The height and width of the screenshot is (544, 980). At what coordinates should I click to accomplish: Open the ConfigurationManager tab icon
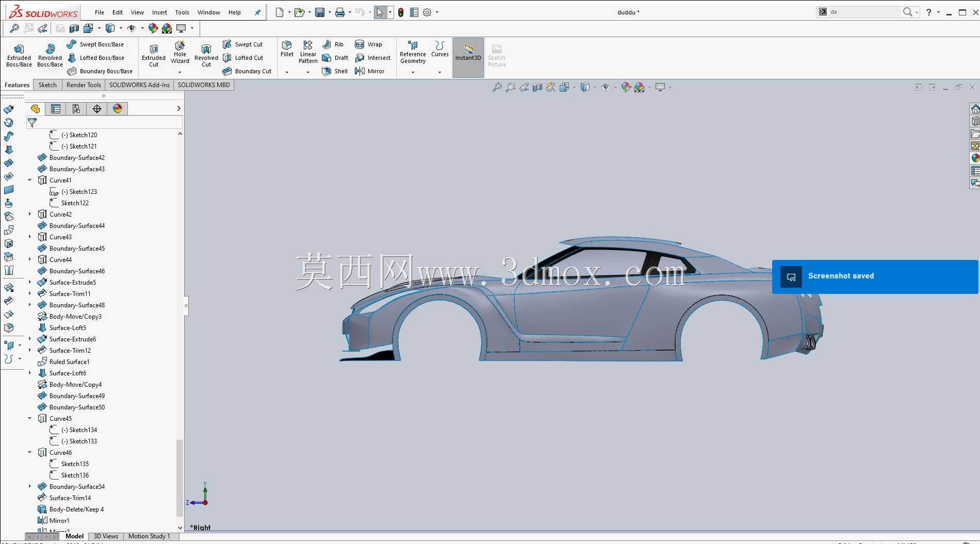click(76, 109)
